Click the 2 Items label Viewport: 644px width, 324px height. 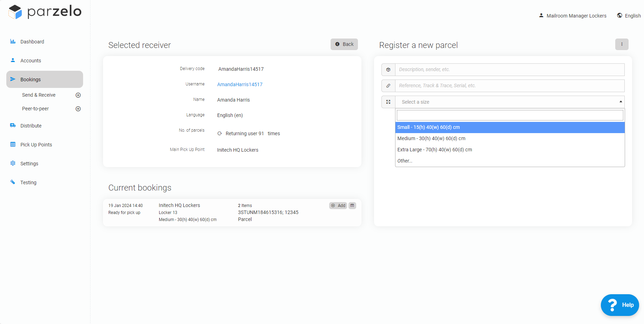pos(245,206)
